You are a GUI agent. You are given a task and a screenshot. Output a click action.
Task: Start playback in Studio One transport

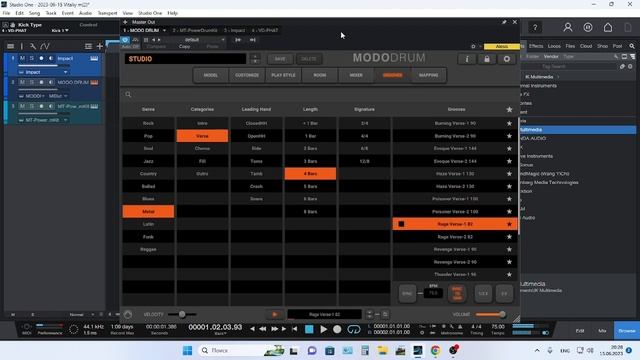(323, 329)
